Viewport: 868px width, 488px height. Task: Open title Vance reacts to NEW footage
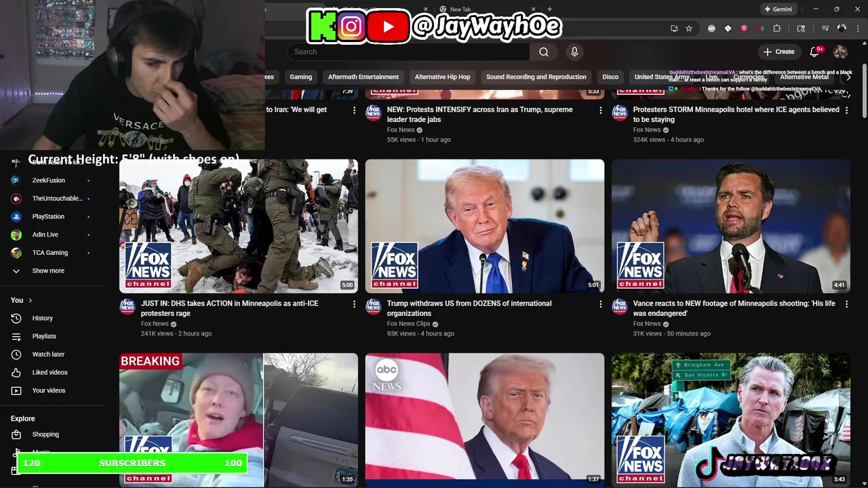pyautogui.click(x=734, y=308)
